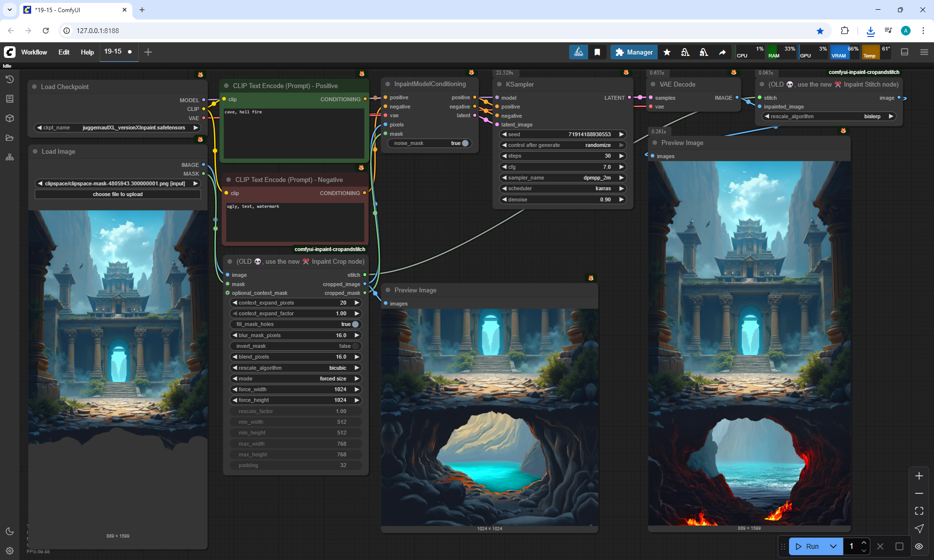Expand Run button dropdown arrow
934x560 pixels.
click(833, 546)
